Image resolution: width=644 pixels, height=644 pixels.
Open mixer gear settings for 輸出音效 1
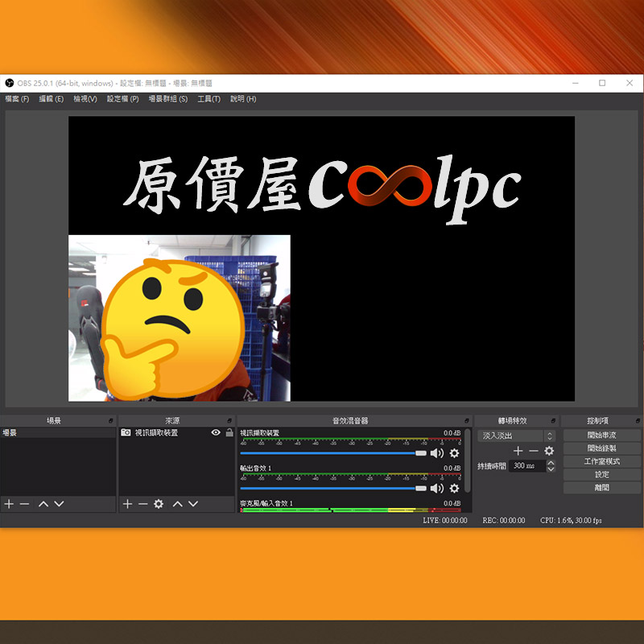(454, 488)
